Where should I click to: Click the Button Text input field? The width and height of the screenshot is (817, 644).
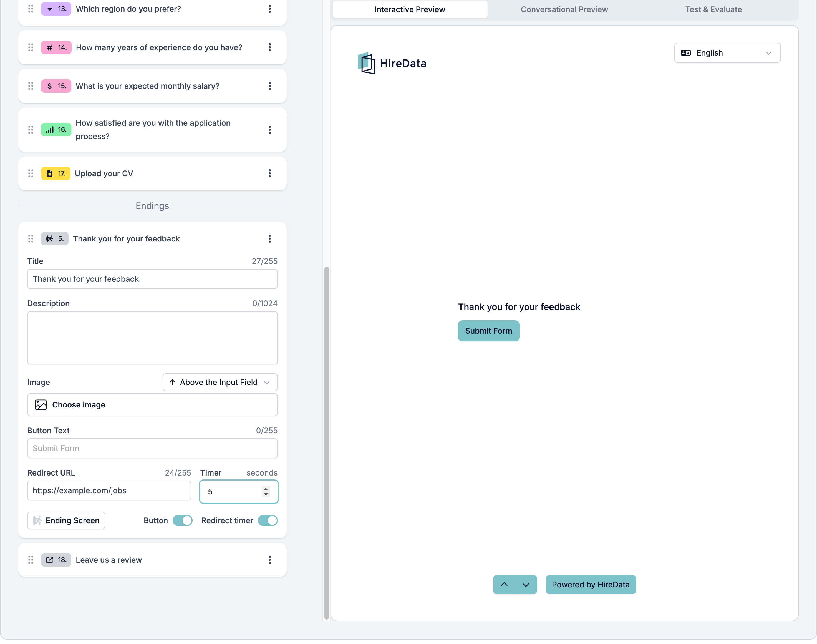point(152,448)
